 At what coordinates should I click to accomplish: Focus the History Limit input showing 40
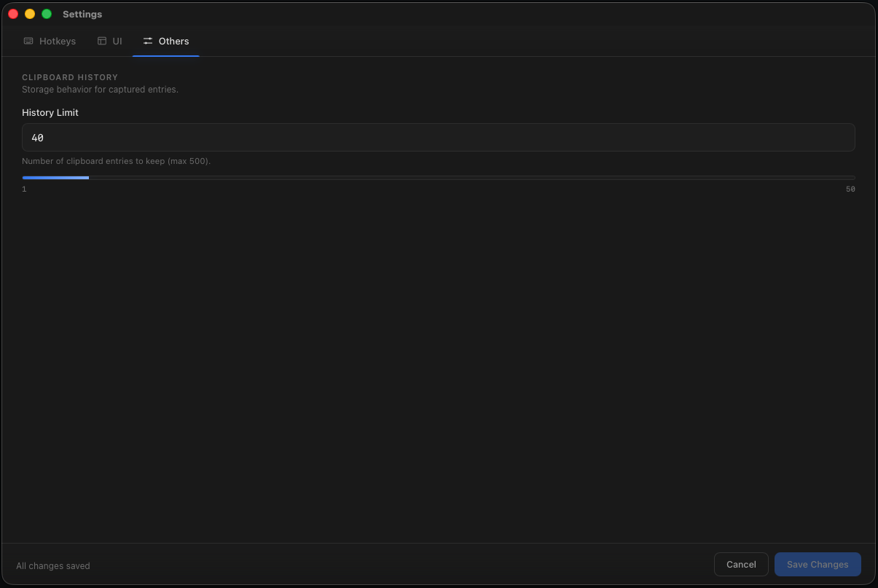pos(438,138)
